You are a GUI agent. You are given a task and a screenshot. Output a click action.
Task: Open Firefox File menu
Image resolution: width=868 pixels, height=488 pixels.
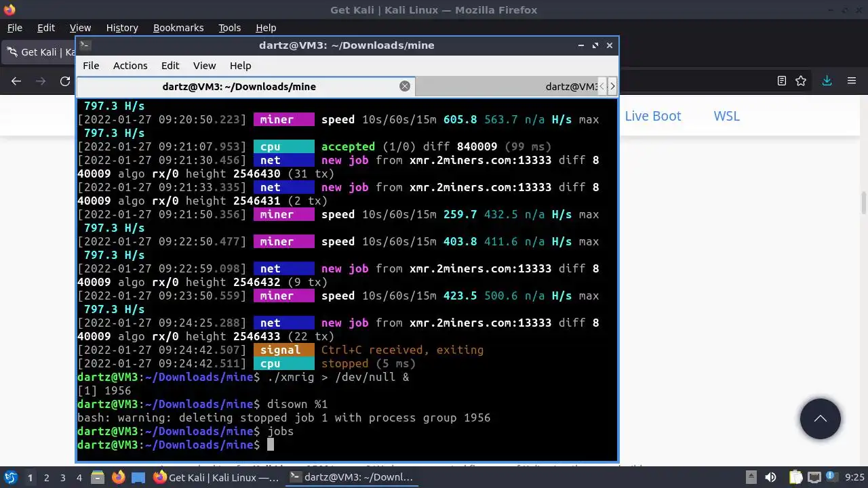click(x=14, y=28)
